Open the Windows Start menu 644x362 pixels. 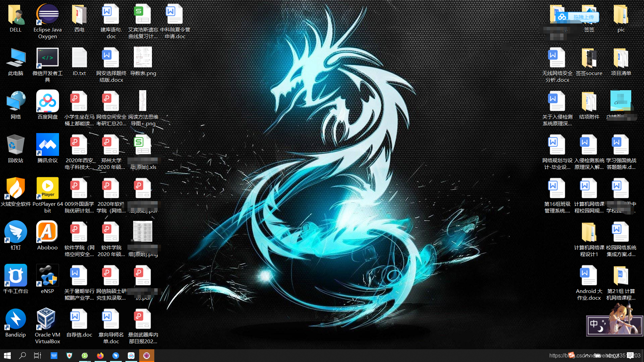[x=7, y=356]
